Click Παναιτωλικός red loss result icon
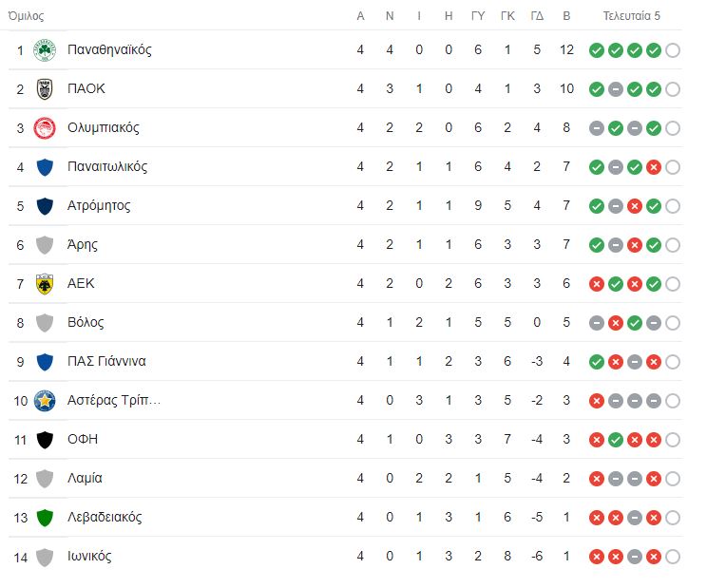The width and height of the screenshot is (707, 588). [654, 167]
